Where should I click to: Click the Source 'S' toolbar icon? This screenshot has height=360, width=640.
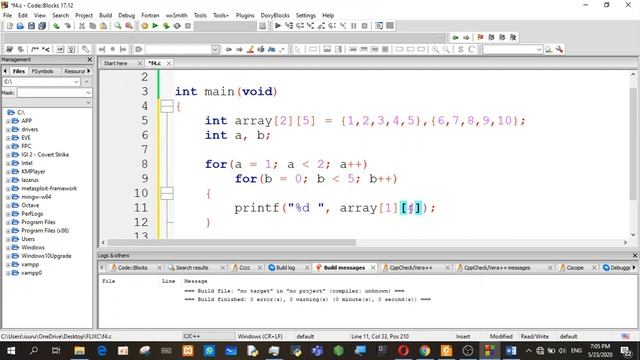tap(461, 49)
